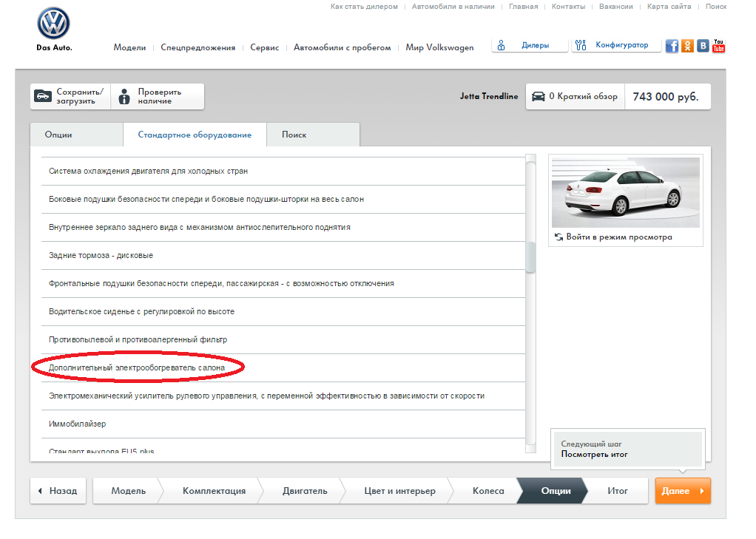Click the equipment list scrollbar thumb
756x539 pixels.
(531, 257)
